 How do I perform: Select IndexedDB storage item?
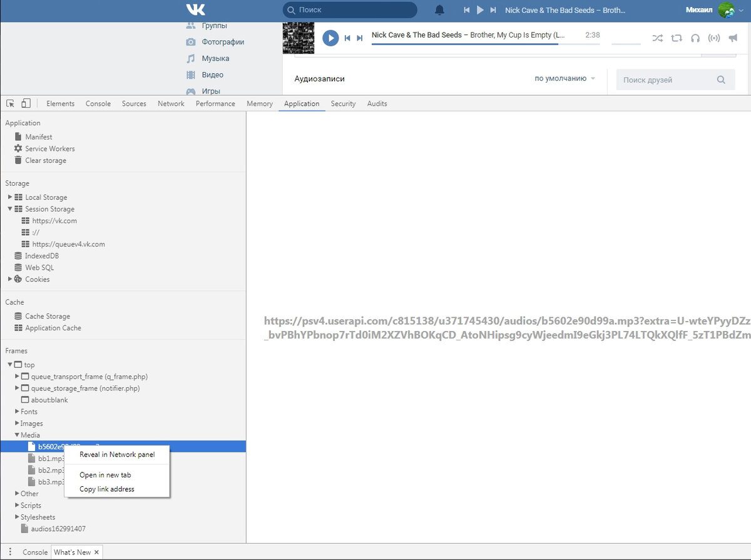[42, 256]
